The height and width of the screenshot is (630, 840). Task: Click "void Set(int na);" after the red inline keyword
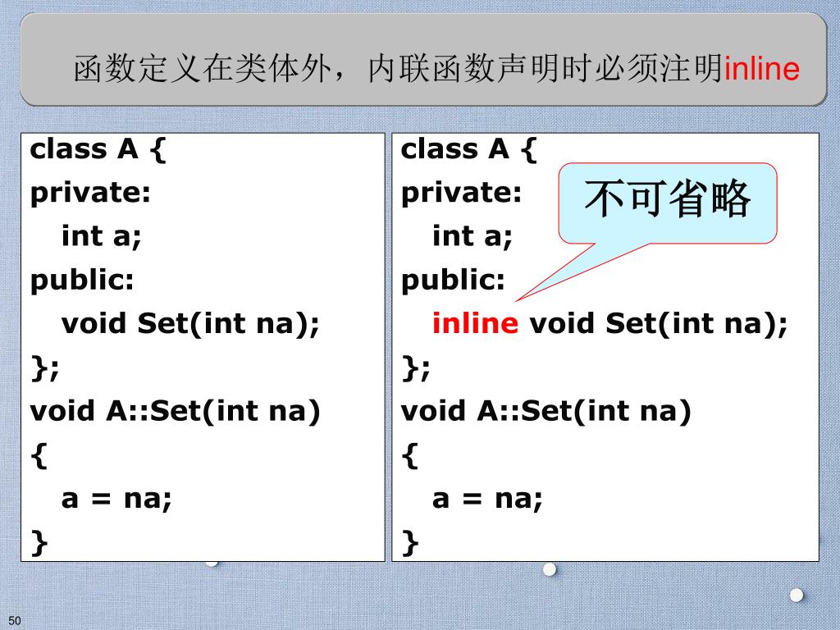click(x=659, y=324)
